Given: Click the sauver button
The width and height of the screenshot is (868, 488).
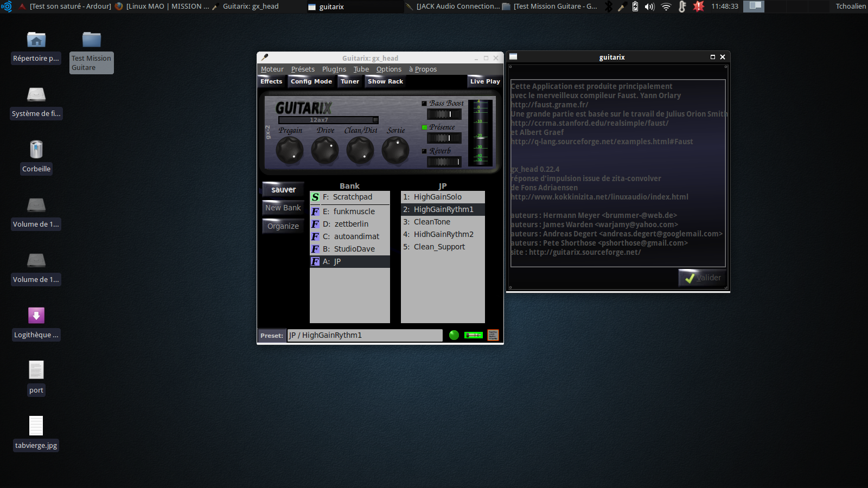Looking at the screenshot, I should point(283,190).
